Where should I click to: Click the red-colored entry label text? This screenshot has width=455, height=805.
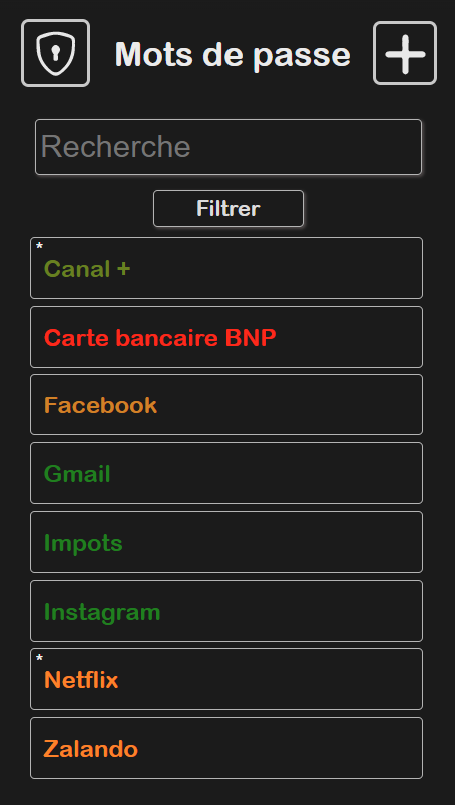click(x=160, y=338)
